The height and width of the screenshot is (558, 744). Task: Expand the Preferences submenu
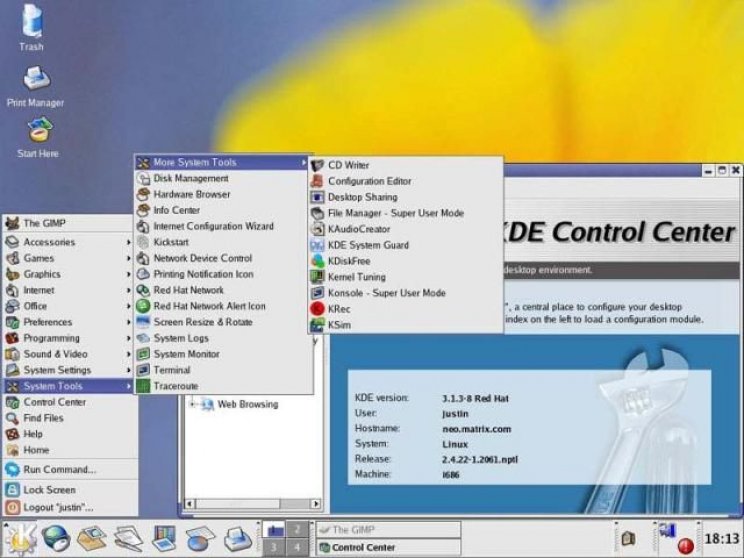pyautogui.click(x=69, y=322)
